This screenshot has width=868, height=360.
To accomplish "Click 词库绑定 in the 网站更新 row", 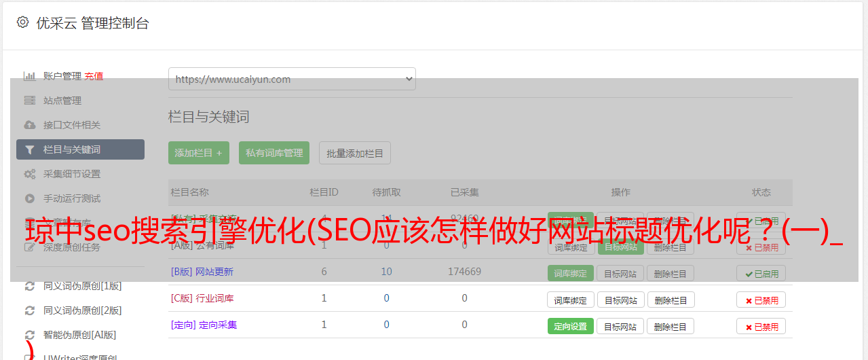I will point(571,274).
